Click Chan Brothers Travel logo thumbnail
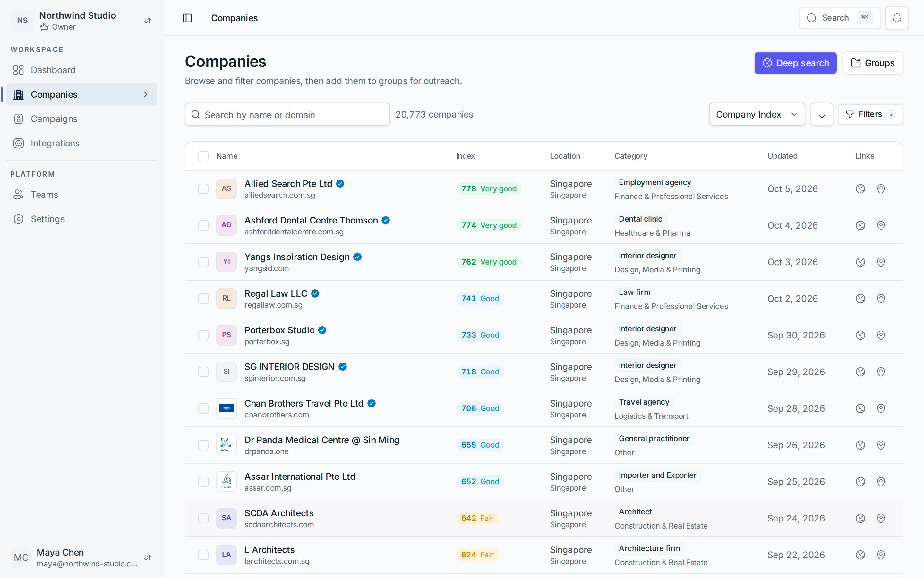 tap(227, 408)
